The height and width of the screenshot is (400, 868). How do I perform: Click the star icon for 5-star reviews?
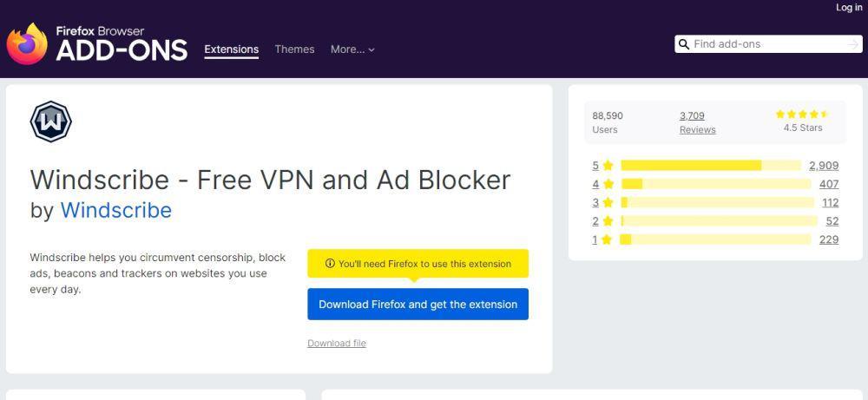608,165
